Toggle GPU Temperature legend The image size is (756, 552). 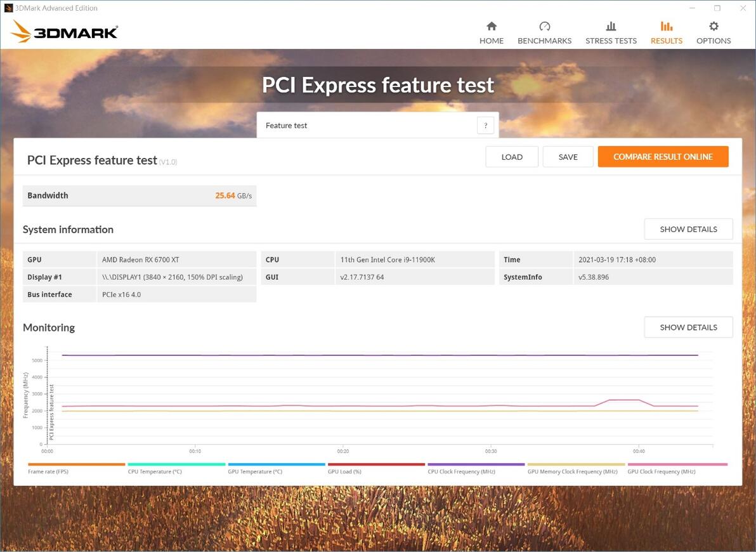pos(277,468)
